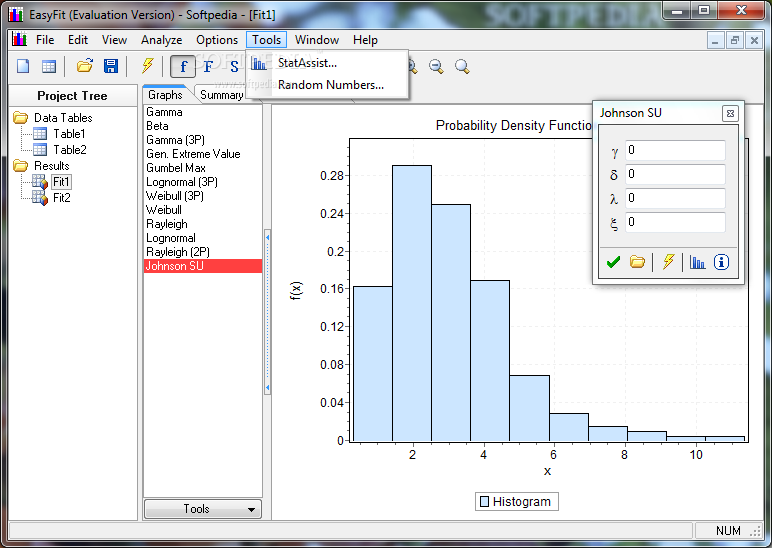The height and width of the screenshot is (548, 772).
Task: Click the Tools menu bar item
Action: point(266,40)
